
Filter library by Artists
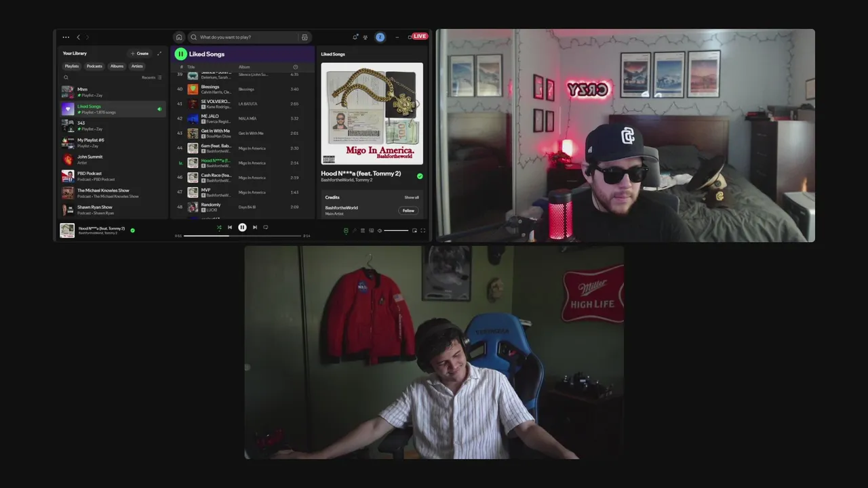tap(137, 66)
